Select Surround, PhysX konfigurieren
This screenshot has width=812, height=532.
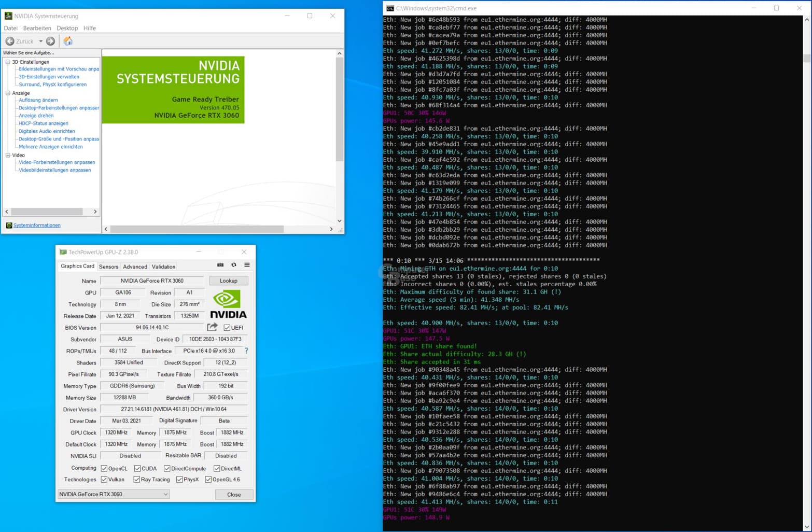(53, 85)
